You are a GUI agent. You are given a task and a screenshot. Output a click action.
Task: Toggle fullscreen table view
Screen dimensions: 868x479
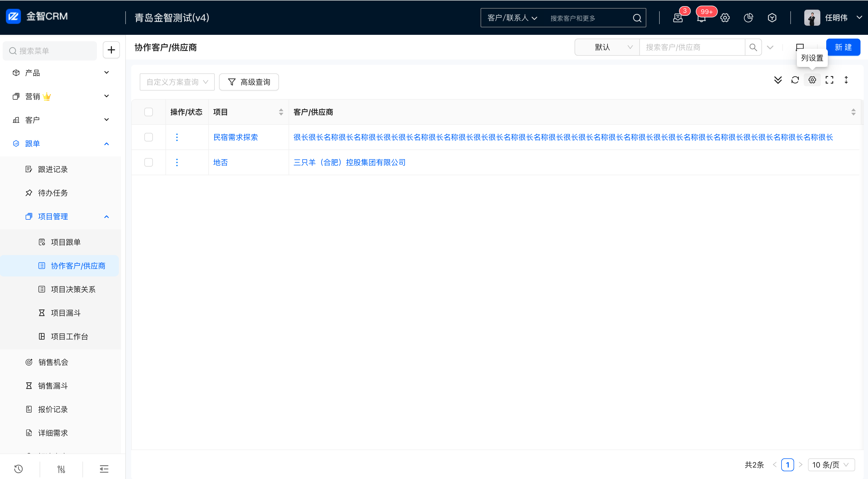click(x=829, y=80)
